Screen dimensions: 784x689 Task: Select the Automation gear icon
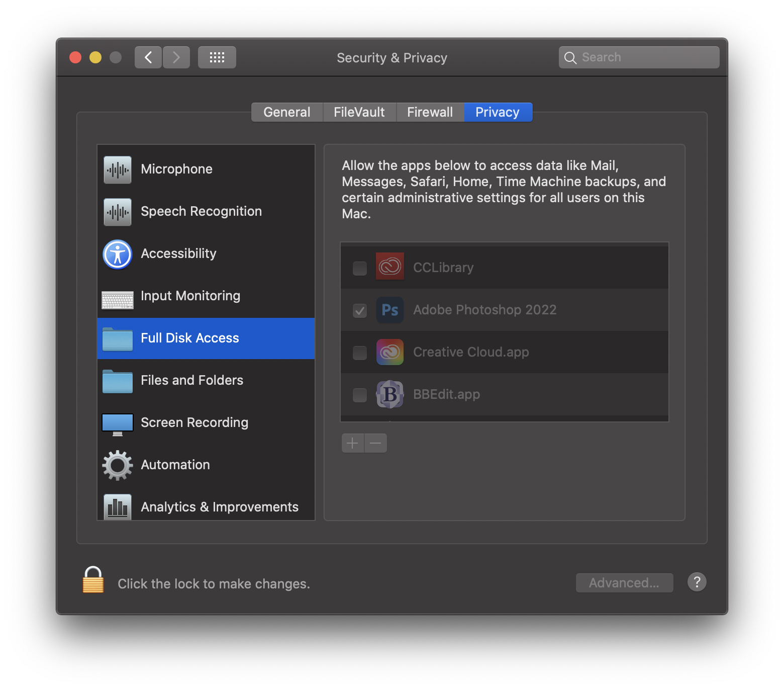pos(117,465)
